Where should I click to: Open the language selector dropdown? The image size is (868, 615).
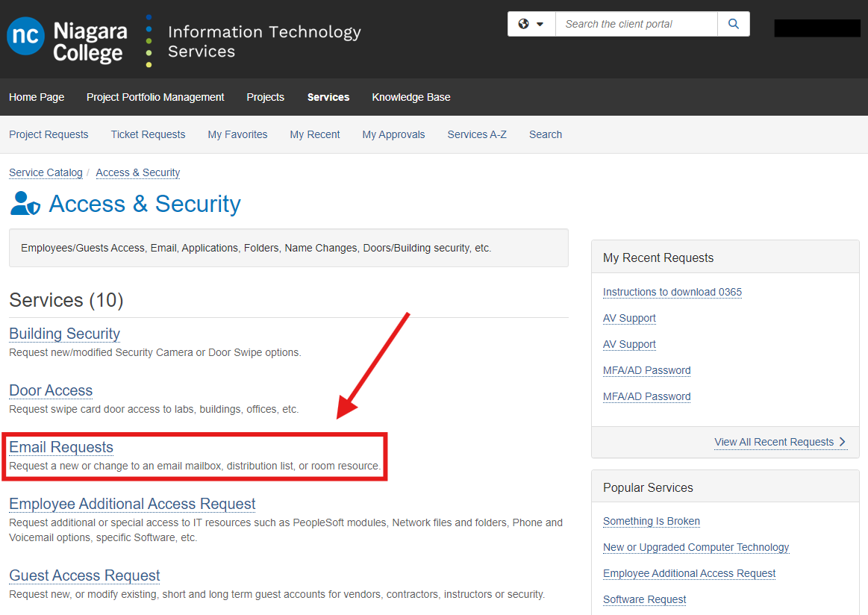pyautogui.click(x=540, y=23)
